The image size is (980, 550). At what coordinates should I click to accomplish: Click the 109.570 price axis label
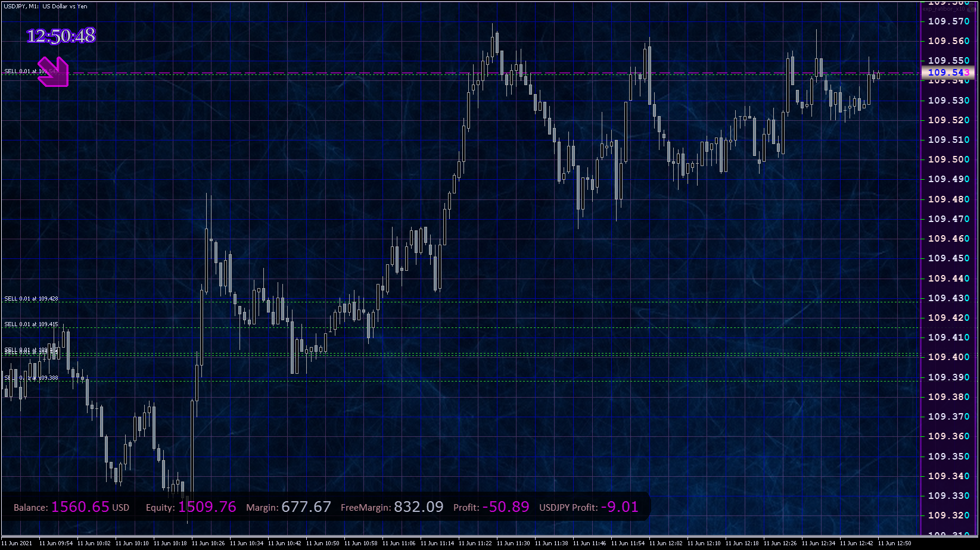(949, 21)
